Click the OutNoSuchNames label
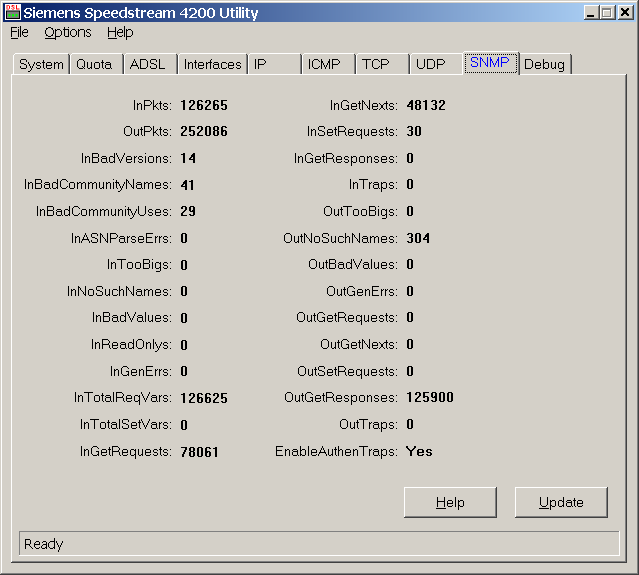Screen dimensions: 639x575 coord(340,238)
